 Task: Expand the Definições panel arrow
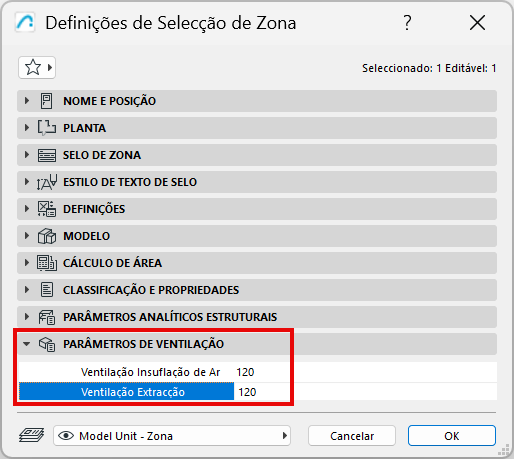(27, 209)
